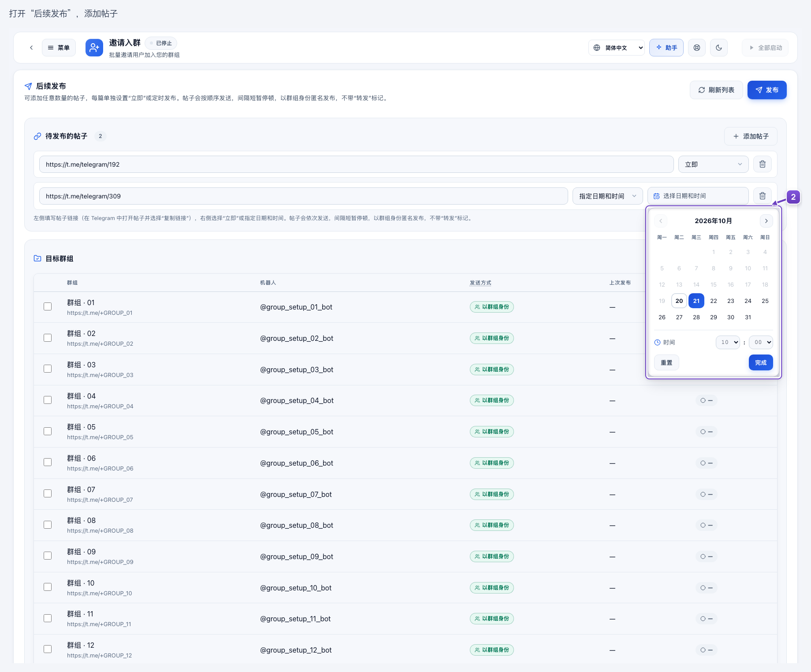Check the 群组 · 12 checkbox
811x672 pixels.
pos(48,649)
